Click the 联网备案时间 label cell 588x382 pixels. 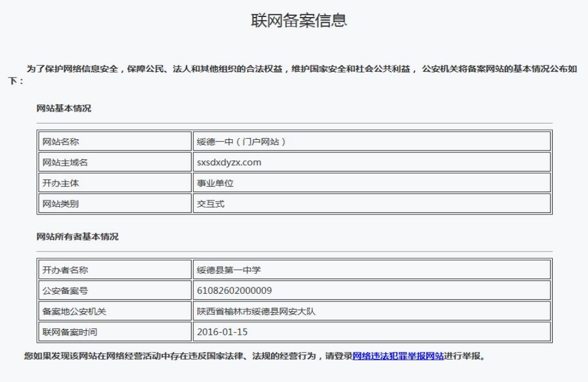tap(115, 332)
